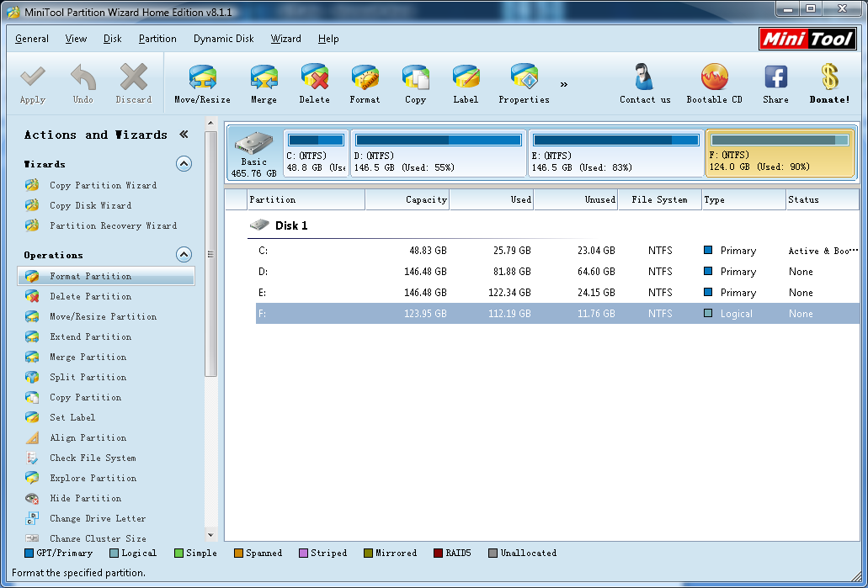Open the View menu
This screenshot has height=588, width=868.
[x=76, y=39]
